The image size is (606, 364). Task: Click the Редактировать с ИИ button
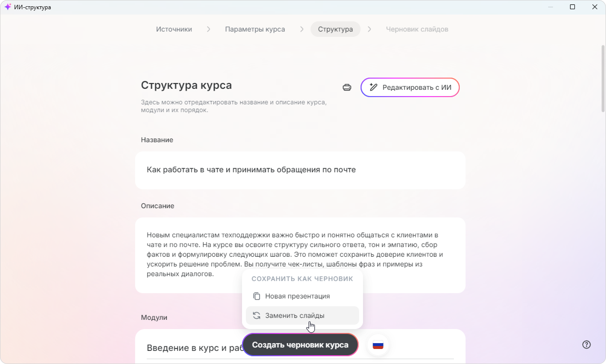(410, 87)
